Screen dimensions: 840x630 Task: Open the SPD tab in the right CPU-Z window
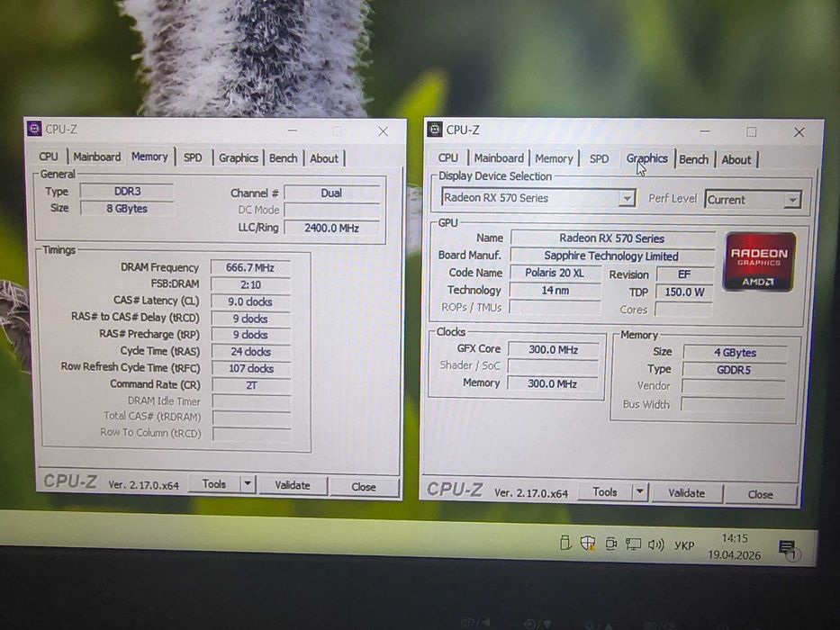tap(599, 158)
